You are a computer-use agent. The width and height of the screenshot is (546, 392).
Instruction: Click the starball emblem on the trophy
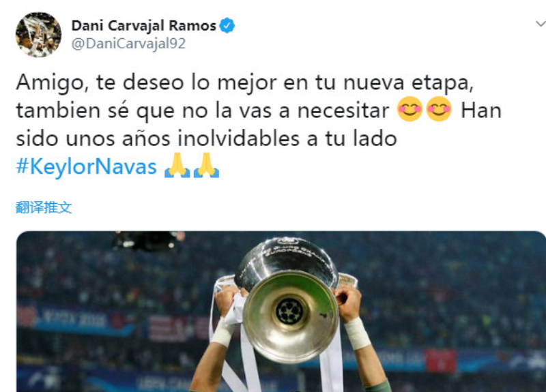[x=289, y=312]
